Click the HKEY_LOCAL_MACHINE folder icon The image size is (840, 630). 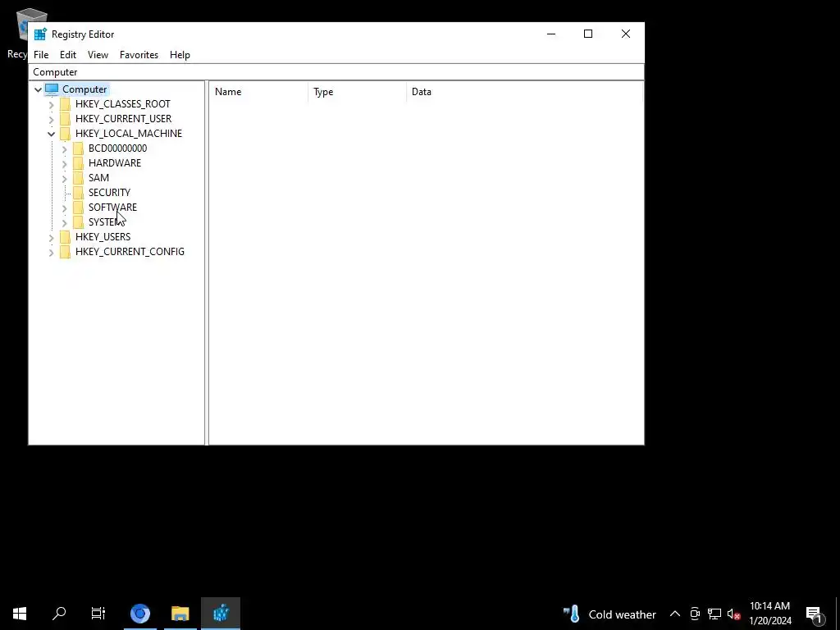point(65,134)
